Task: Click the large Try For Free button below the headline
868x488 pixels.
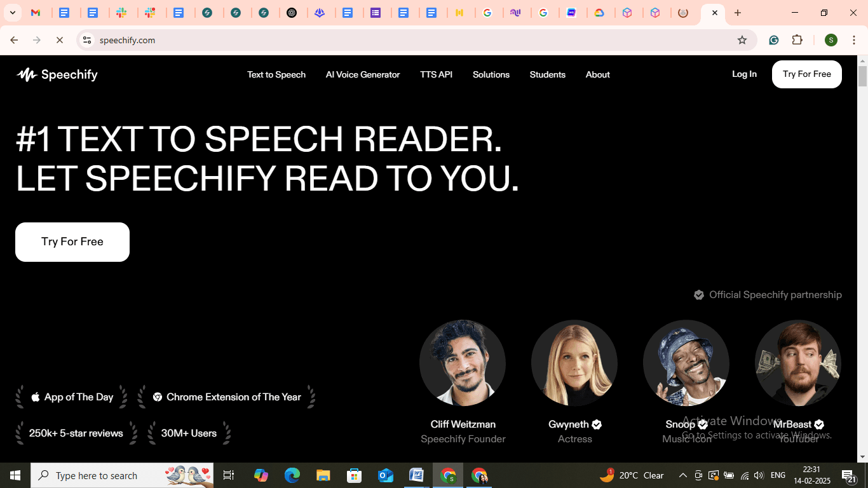Action: tap(72, 242)
